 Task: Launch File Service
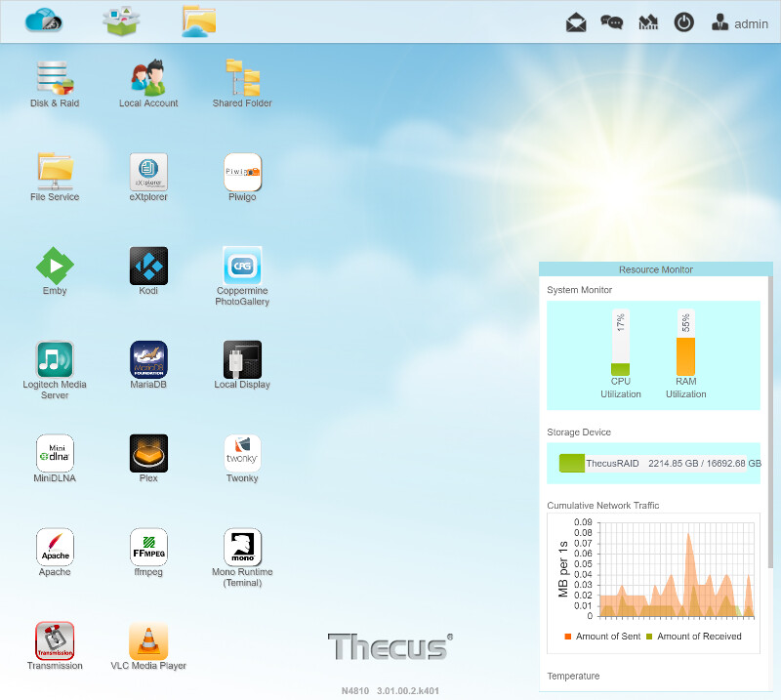coord(55,172)
